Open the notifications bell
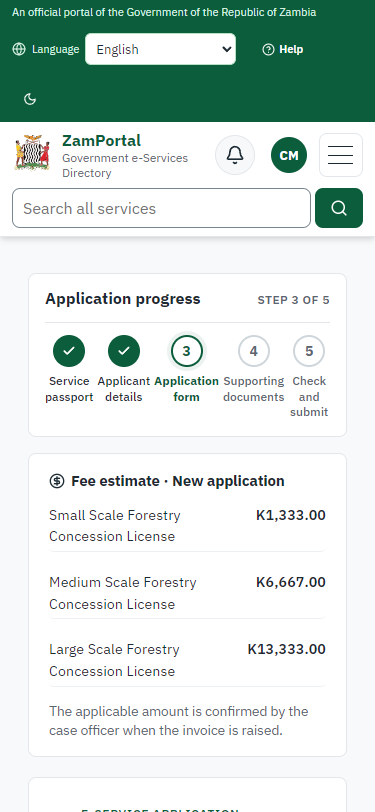The height and width of the screenshot is (812, 375). pos(235,155)
